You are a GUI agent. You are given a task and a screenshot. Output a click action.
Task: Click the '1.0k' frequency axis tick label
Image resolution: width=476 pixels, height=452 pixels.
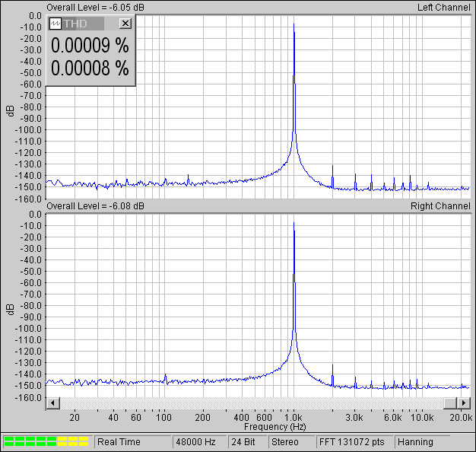293,417
